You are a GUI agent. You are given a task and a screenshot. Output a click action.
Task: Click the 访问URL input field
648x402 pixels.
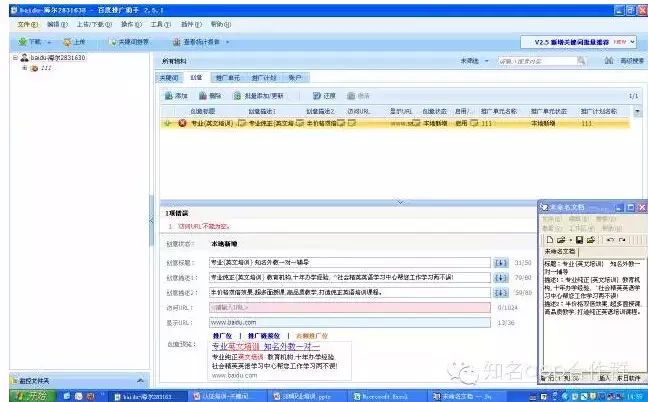pyautogui.click(x=350, y=307)
